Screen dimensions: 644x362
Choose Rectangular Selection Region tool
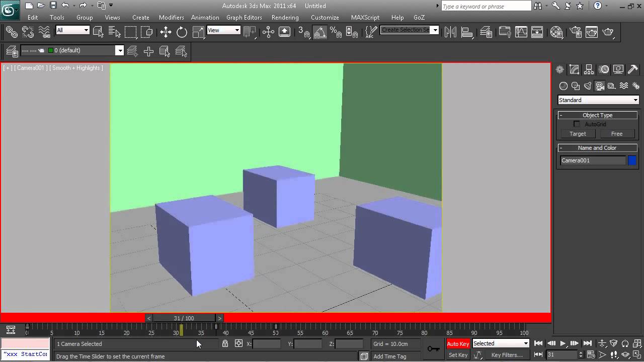coord(131,32)
